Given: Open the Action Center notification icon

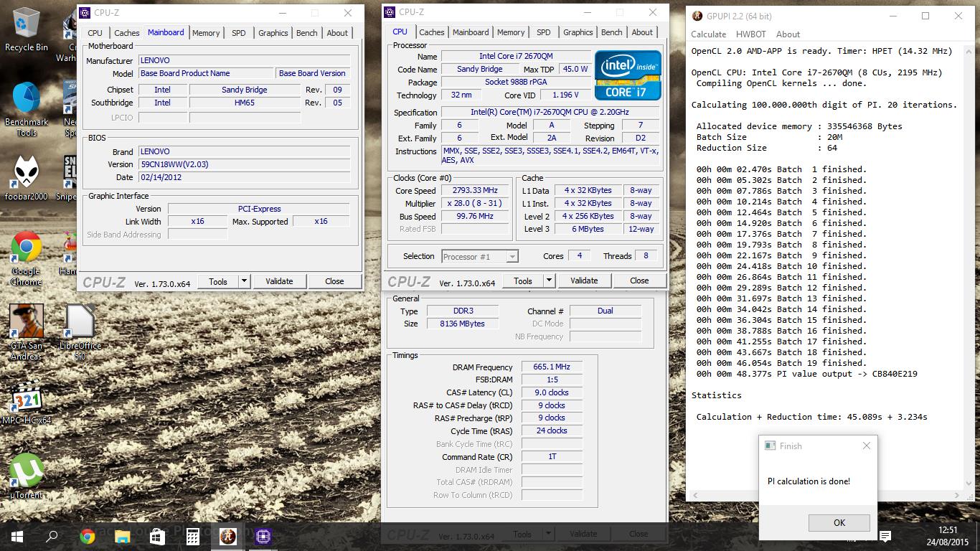Looking at the screenshot, I should pos(885,536).
